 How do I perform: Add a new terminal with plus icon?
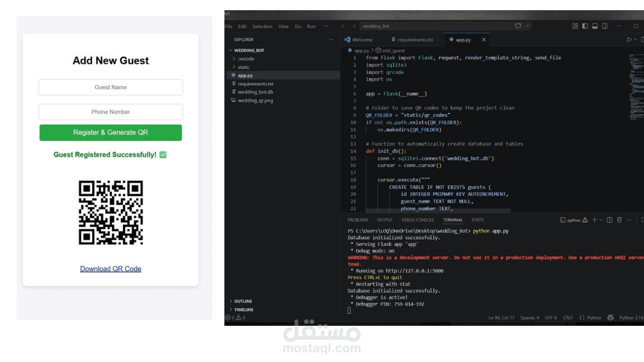coord(594,220)
